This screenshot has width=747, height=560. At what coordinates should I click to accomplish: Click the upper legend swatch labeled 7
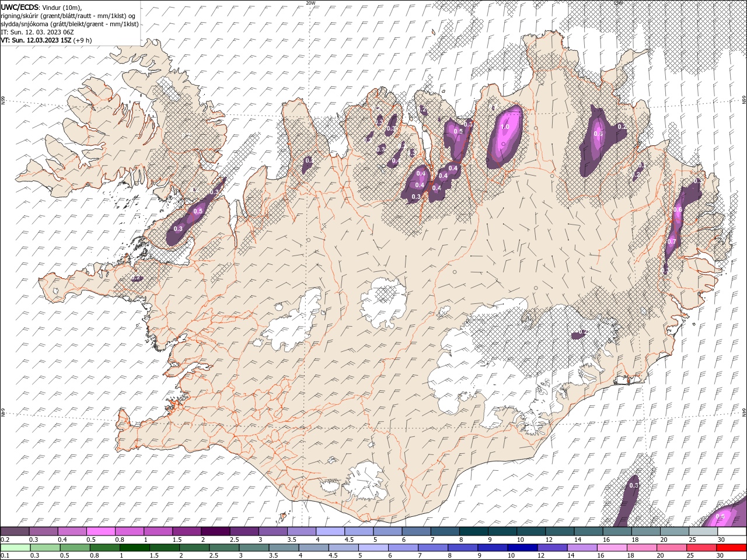445,531
